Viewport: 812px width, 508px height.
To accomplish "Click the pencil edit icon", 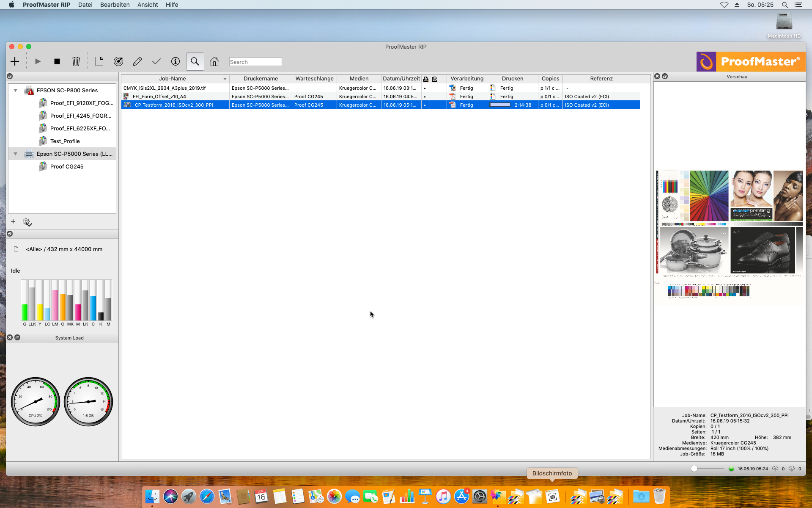I will (137, 62).
